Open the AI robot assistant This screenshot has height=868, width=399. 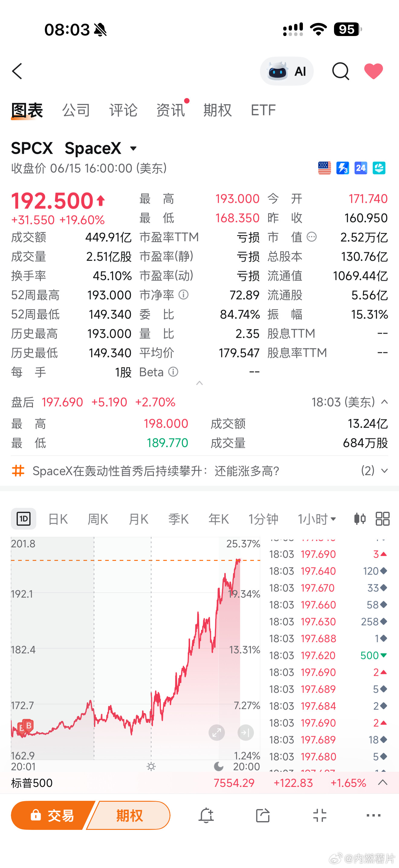click(287, 71)
